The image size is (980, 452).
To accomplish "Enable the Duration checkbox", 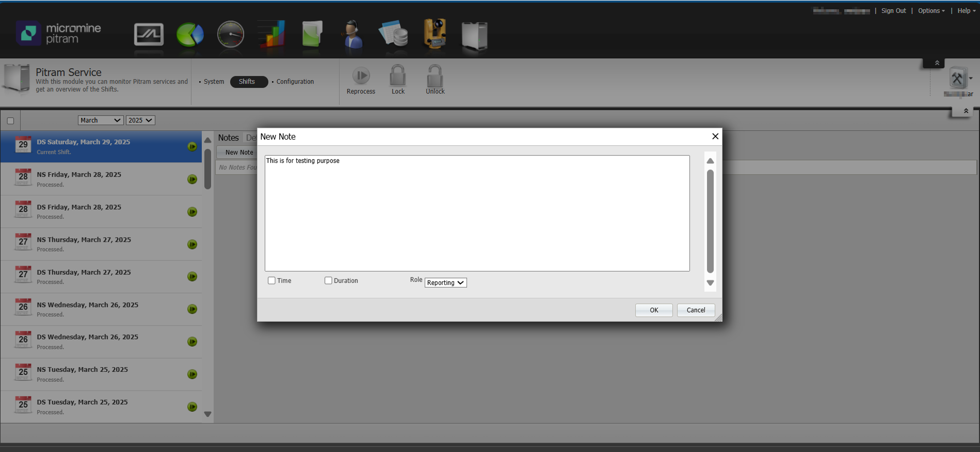I will (x=328, y=280).
